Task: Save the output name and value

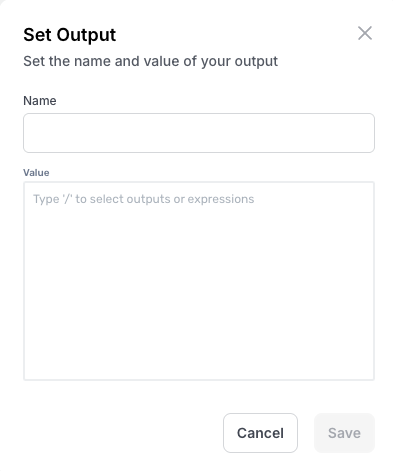Action: pyautogui.click(x=344, y=433)
